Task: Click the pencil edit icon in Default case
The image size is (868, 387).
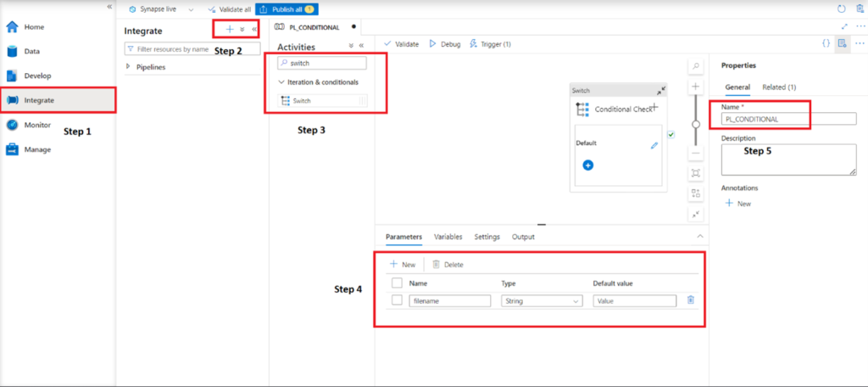Action: coord(654,145)
